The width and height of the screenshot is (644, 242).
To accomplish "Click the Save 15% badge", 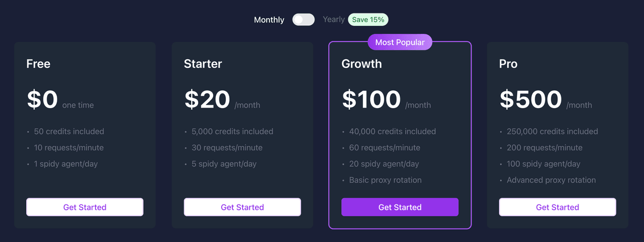I will click(368, 20).
